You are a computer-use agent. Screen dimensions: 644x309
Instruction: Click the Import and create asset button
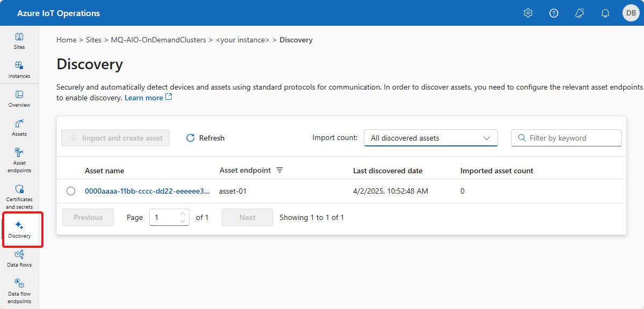click(x=115, y=138)
